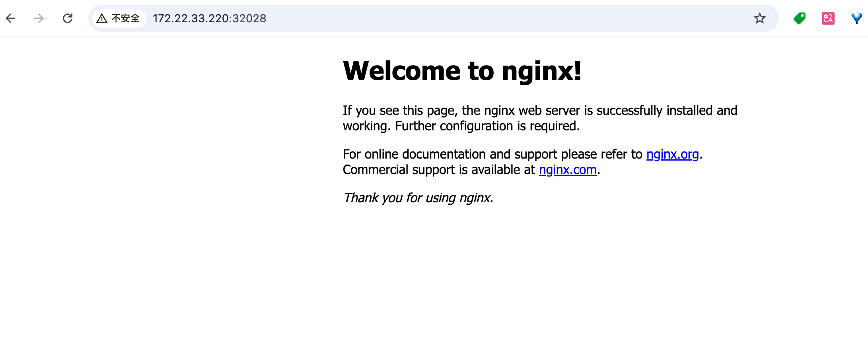Screen dimensions: 868x341
Task: Click the word "Welcome" in the heading
Action: pyautogui.click(x=401, y=71)
